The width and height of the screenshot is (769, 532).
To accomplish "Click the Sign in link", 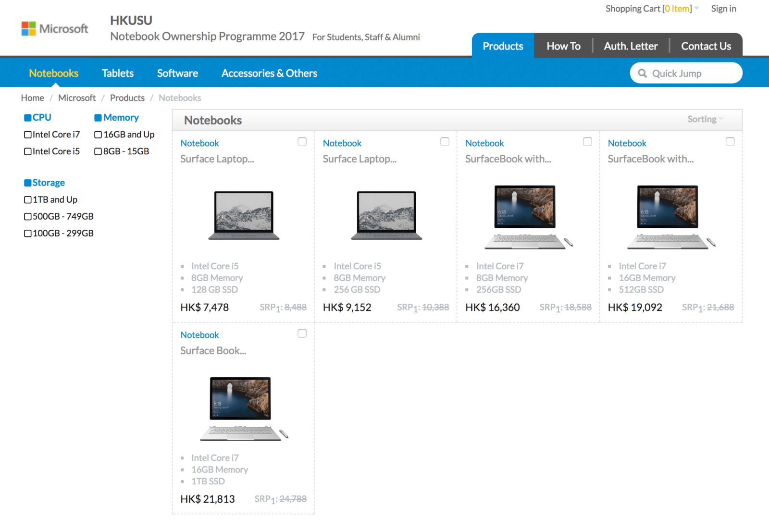I will coord(723,9).
